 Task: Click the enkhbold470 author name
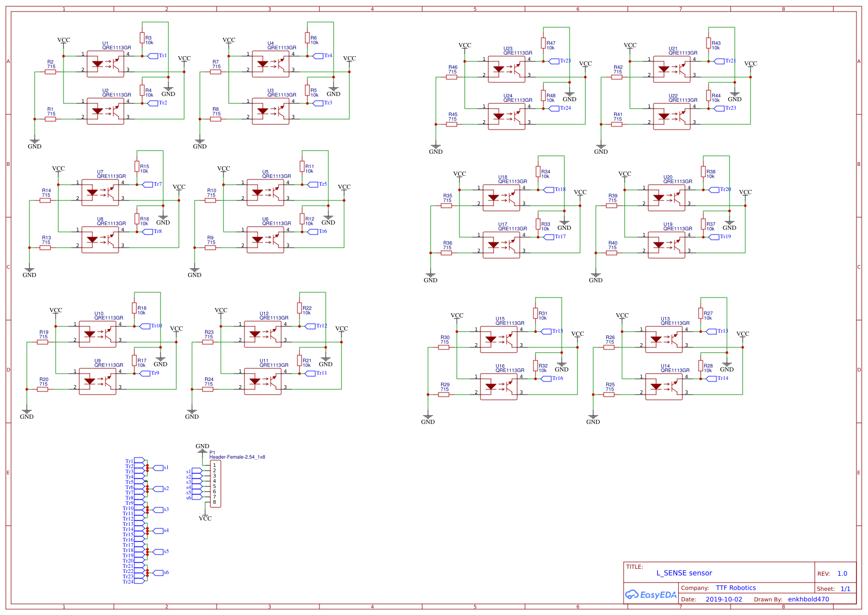coord(809,599)
